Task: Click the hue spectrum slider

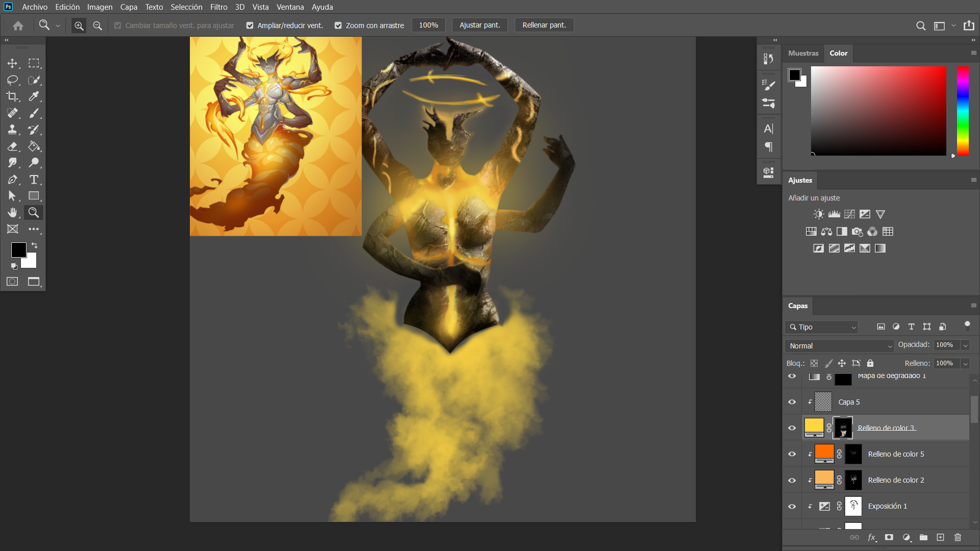Action: pos(963,111)
